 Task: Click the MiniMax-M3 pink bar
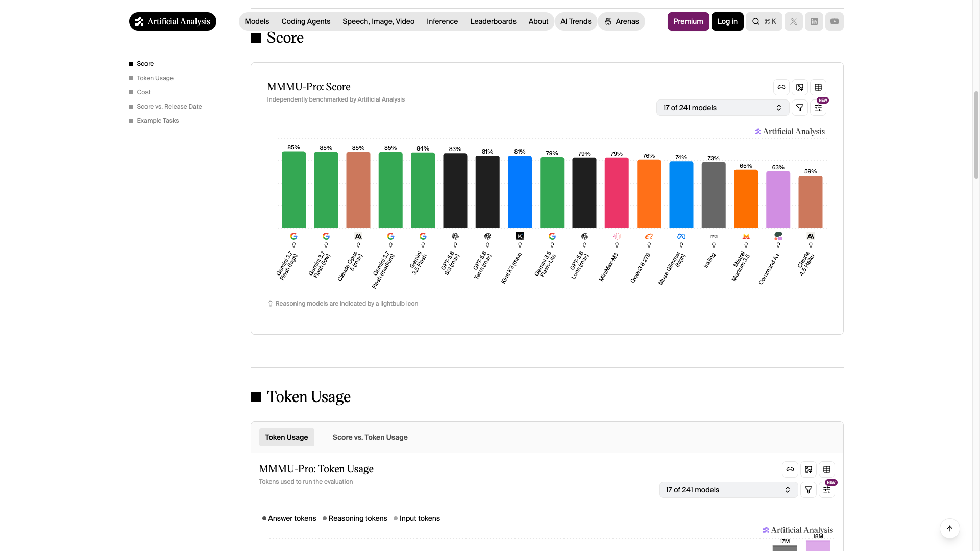click(617, 193)
